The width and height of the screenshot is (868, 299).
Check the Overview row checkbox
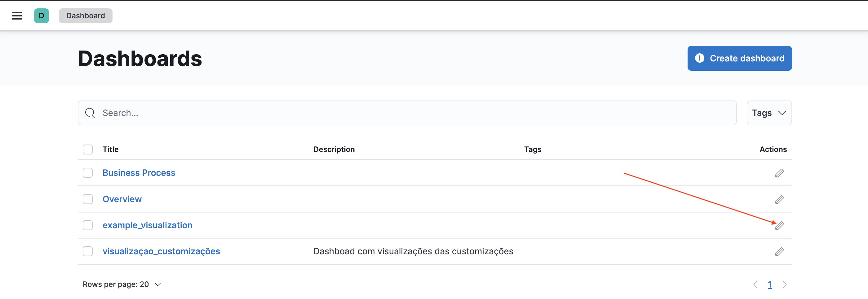(88, 199)
